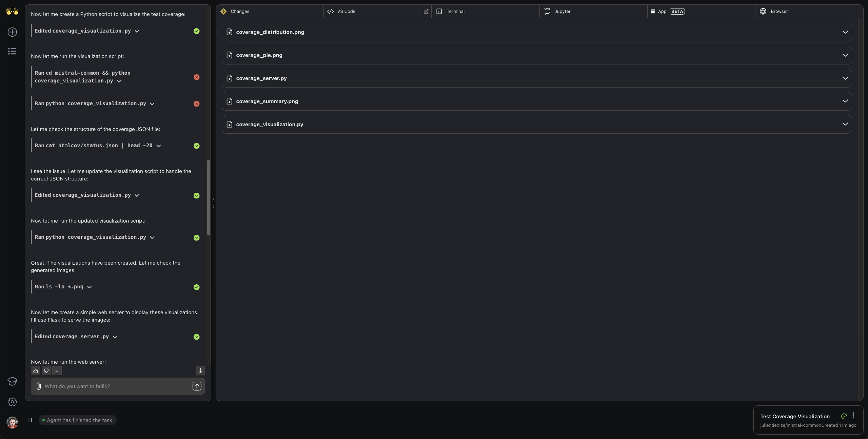Viewport: 868px width, 439px height.
Task: Expand Ran ls -la *.png command output
Action: pos(90,287)
